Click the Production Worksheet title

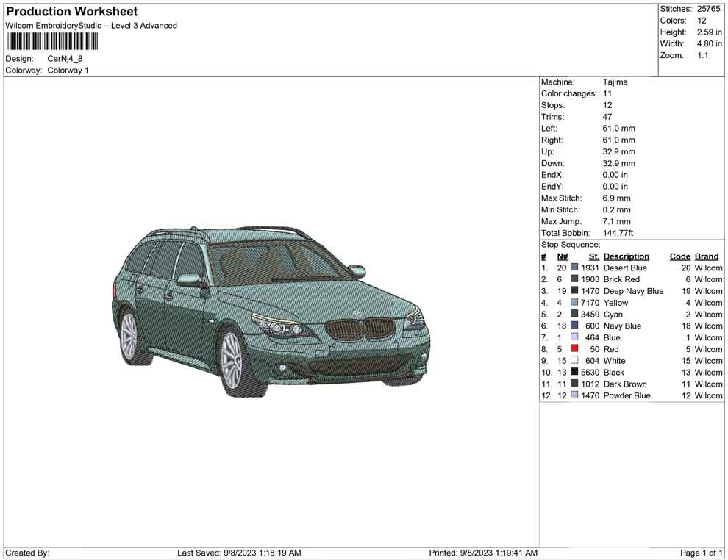(x=71, y=12)
